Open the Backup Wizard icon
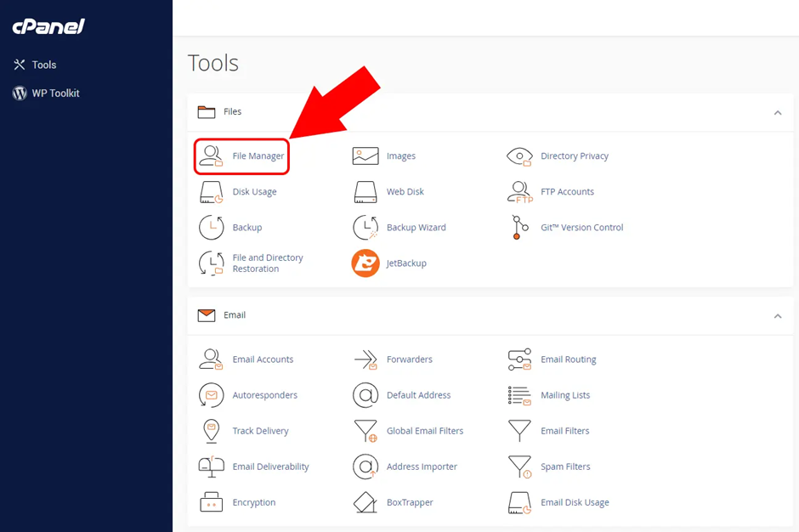Viewport: 799px width, 532px height. click(365, 227)
